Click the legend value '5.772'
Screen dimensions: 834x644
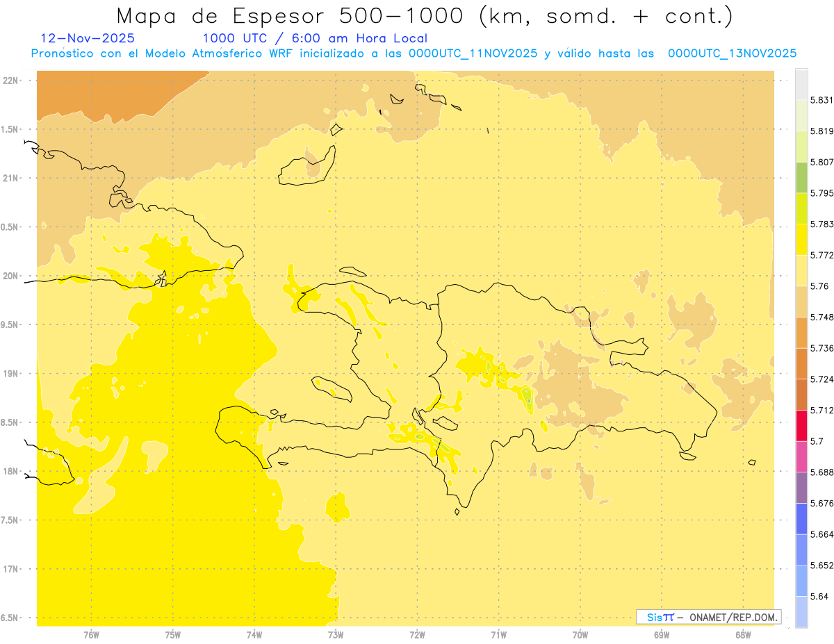(821, 256)
